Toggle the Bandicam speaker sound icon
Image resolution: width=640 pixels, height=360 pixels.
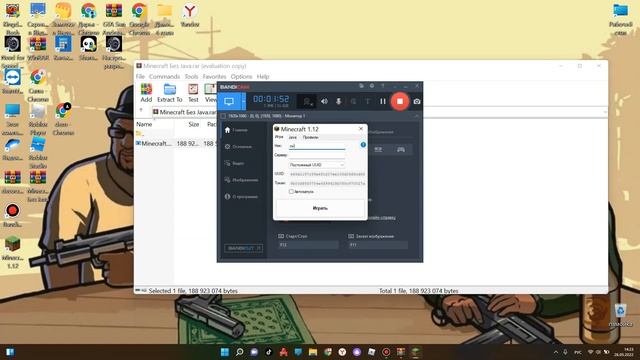(x=324, y=101)
